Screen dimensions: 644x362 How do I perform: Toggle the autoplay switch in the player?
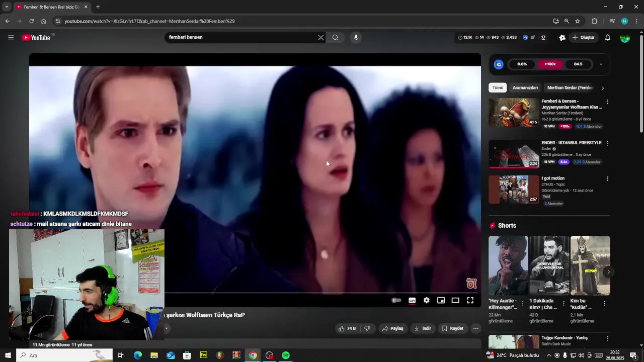point(396,301)
